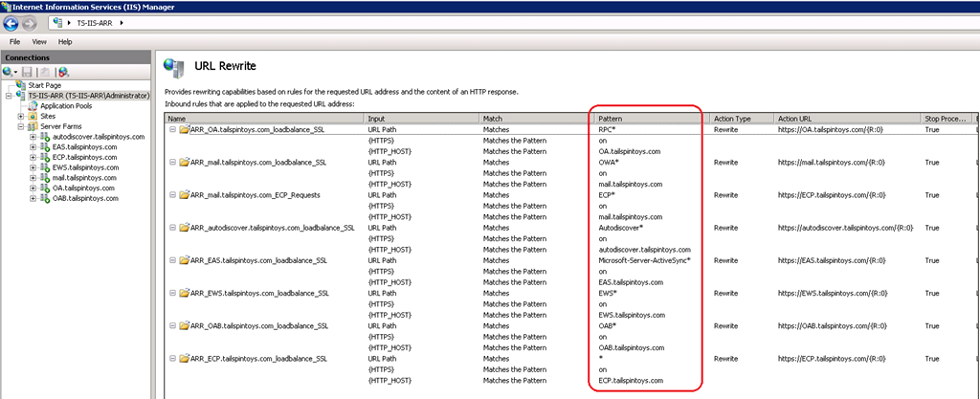Click the Microsoft-Server-ActiveSync* pattern cell

pos(644,260)
